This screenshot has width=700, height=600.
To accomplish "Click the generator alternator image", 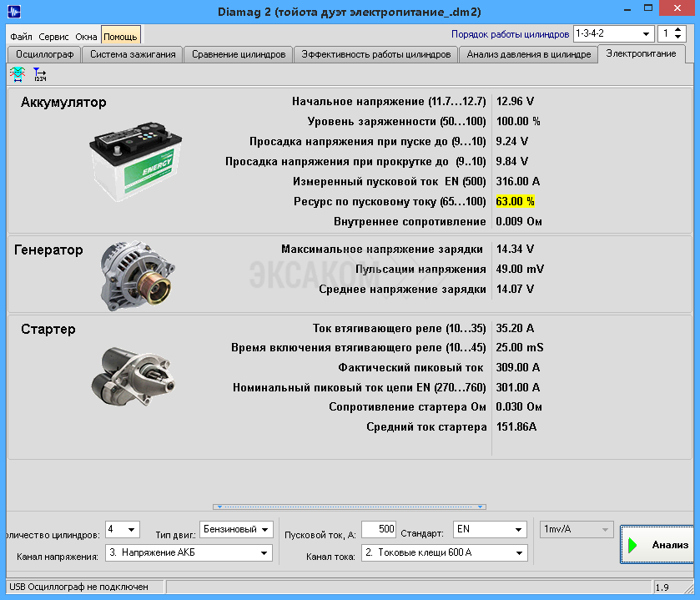I will pyautogui.click(x=136, y=275).
